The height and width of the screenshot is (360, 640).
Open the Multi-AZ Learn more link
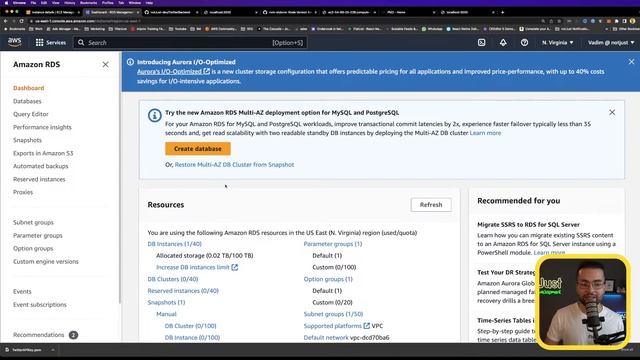click(485, 133)
